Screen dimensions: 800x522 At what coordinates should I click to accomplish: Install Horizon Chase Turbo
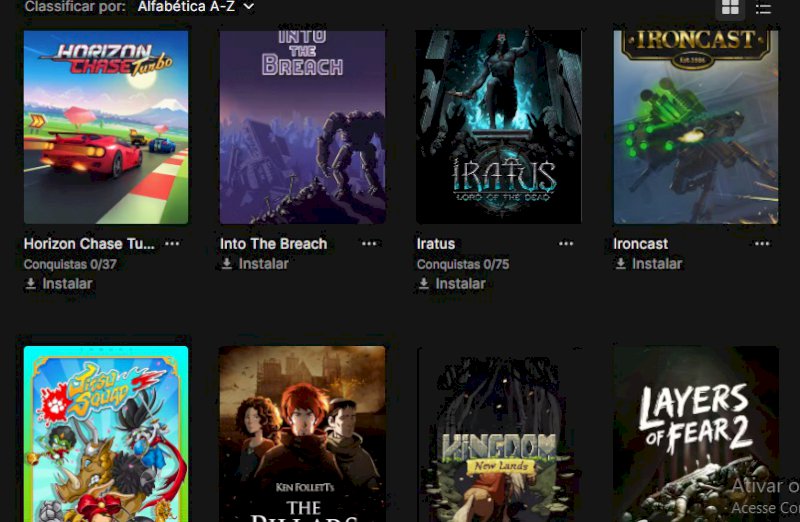(x=59, y=284)
